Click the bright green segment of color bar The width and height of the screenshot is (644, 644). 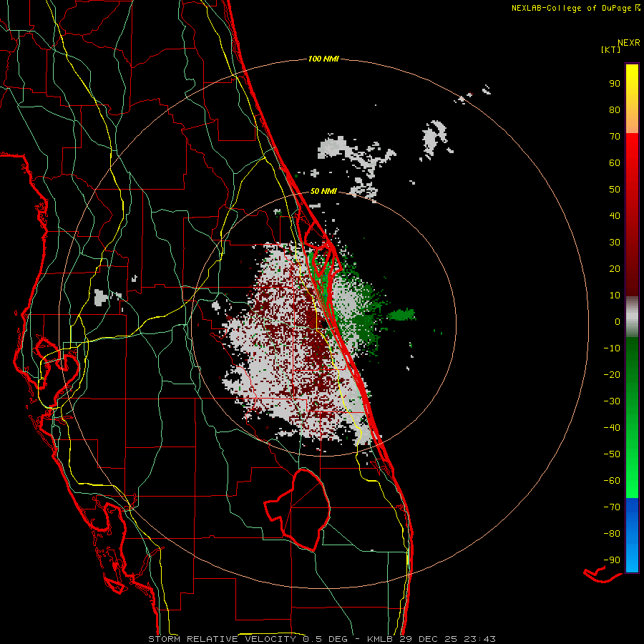click(632, 472)
